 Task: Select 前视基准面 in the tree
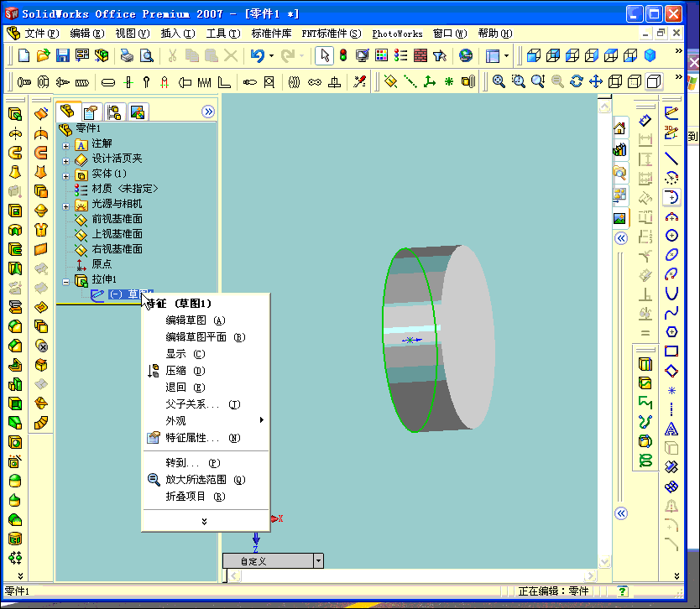tap(117, 219)
